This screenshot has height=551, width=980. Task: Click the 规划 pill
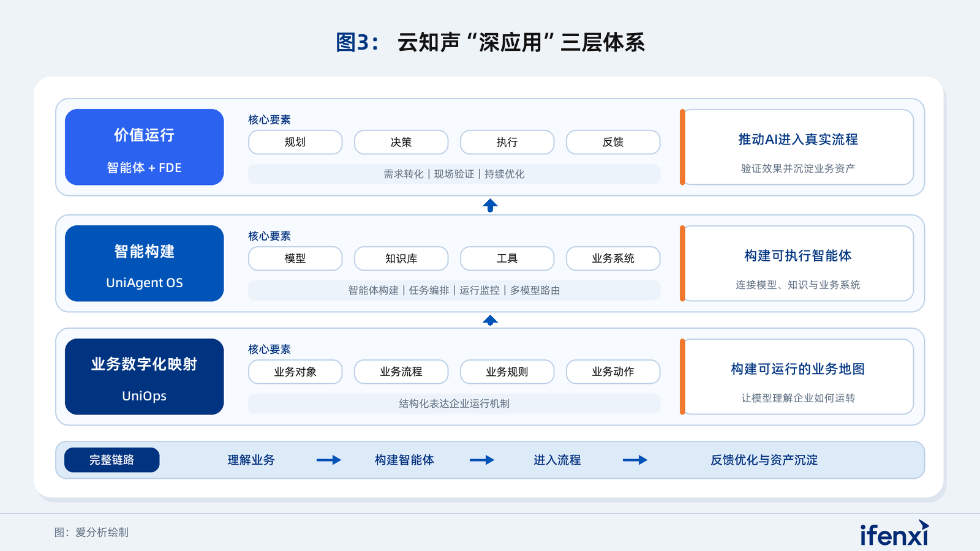(x=295, y=142)
